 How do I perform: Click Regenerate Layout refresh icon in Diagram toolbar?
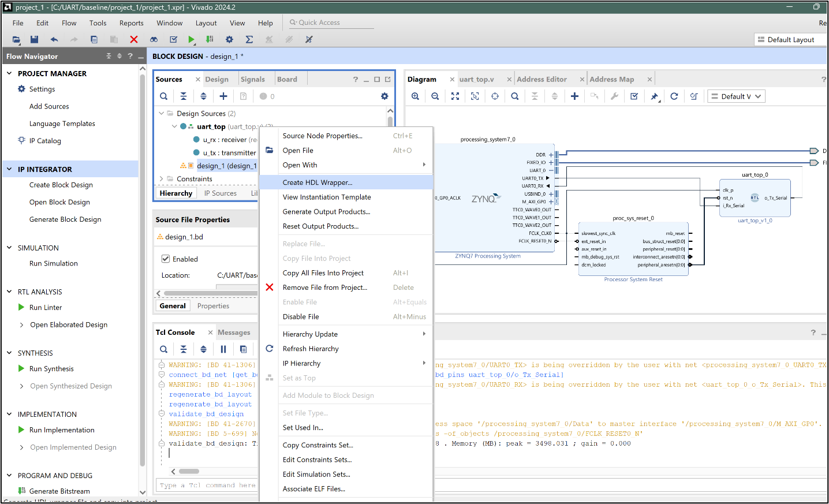click(674, 96)
